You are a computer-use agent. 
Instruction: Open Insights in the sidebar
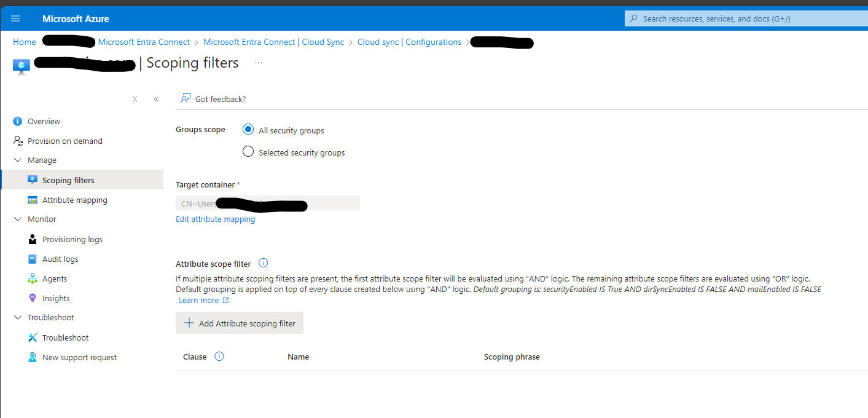pos(56,299)
